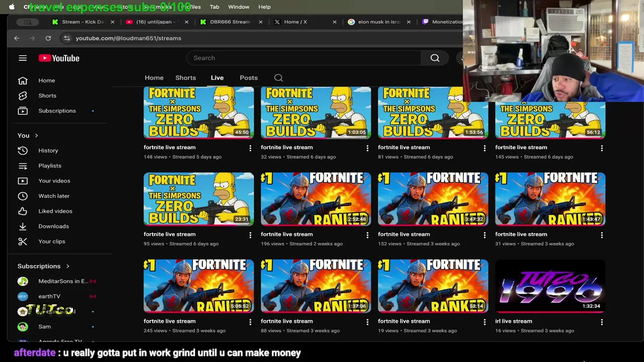Open the Help menu in menu bar
The image size is (644, 362).
(x=265, y=7)
